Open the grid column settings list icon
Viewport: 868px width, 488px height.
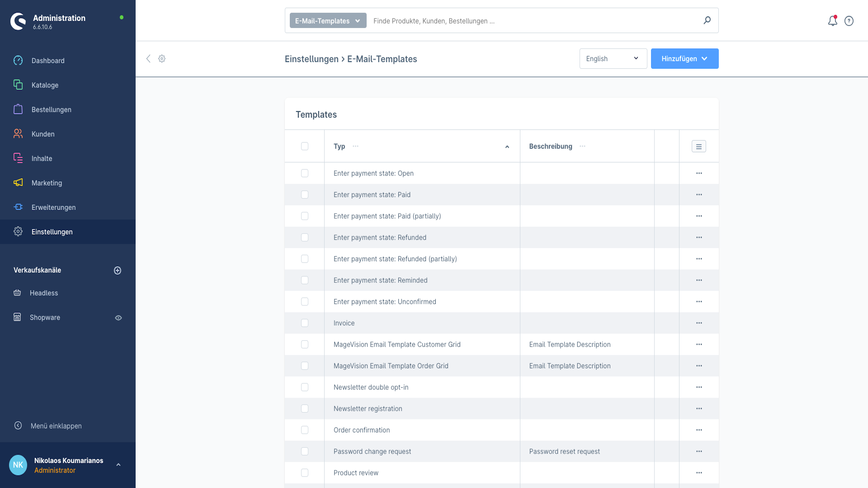click(698, 146)
